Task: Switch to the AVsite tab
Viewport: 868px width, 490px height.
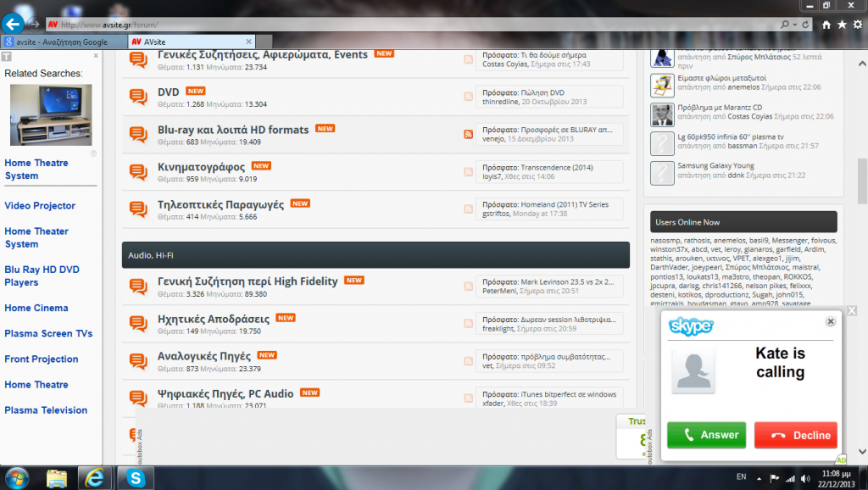Action: pos(191,42)
